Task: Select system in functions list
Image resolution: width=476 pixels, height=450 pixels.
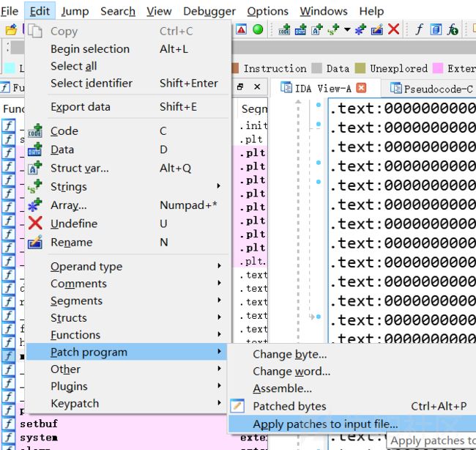Action: [39, 438]
